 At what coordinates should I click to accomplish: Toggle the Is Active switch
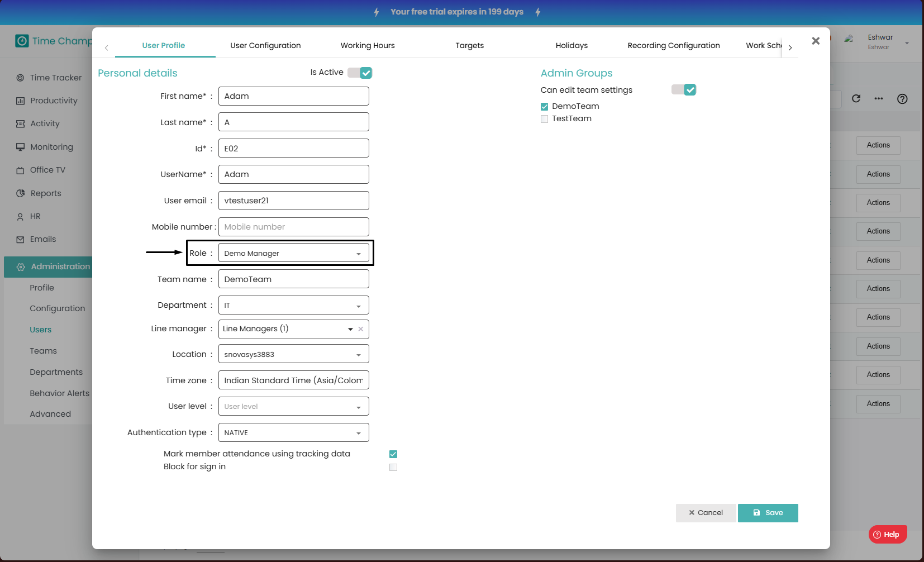point(360,73)
